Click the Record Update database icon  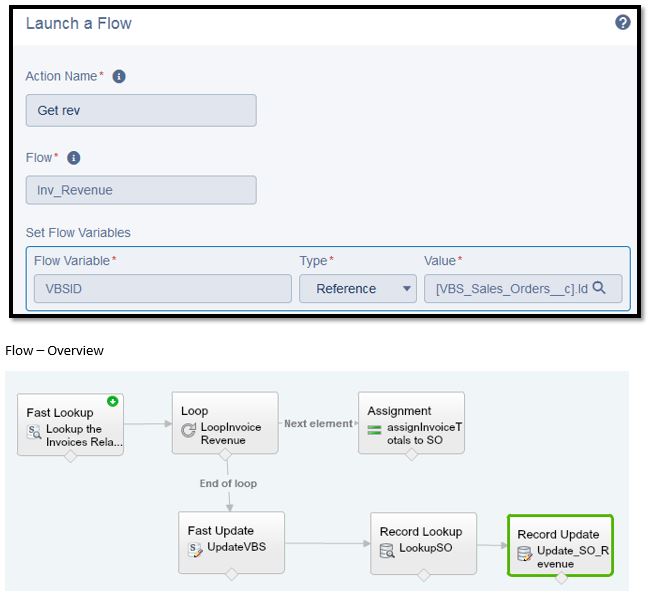524,555
